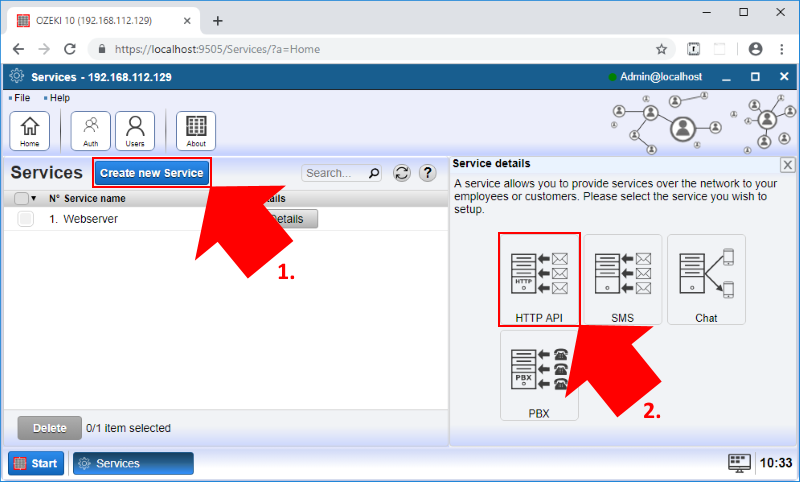This screenshot has height=482, width=800.
Task: Select the Chat service icon
Action: coord(706,279)
